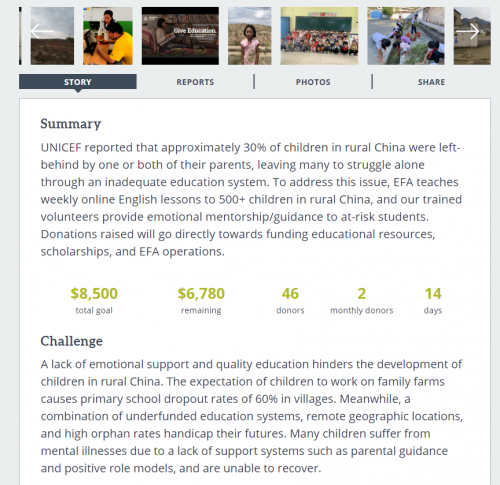Open the Give Education video thumbnail
This screenshot has height=485, width=500.
(x=180, y=36)
